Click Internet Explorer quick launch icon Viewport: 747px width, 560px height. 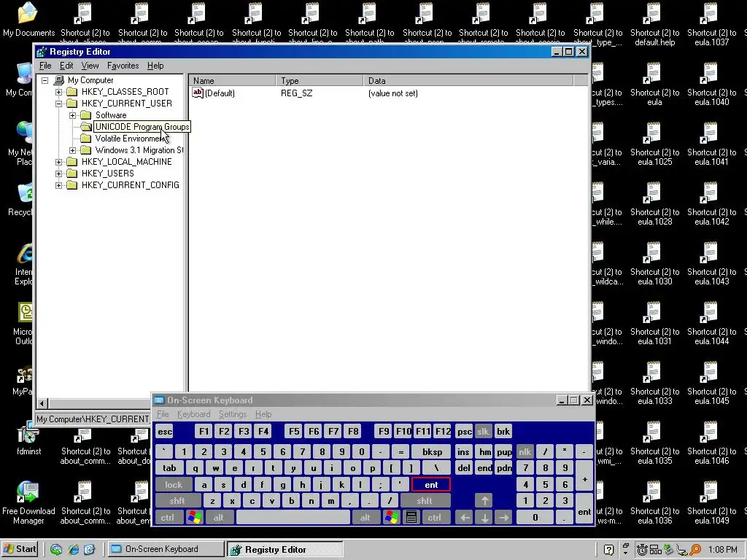point(74,549)
